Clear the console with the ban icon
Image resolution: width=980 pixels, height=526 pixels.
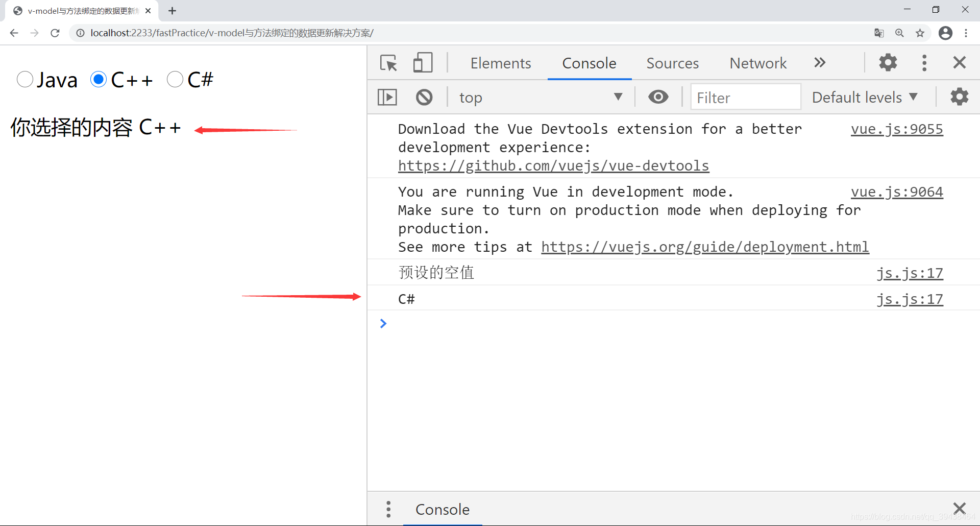pyautogui.click(x=424, y=97)
